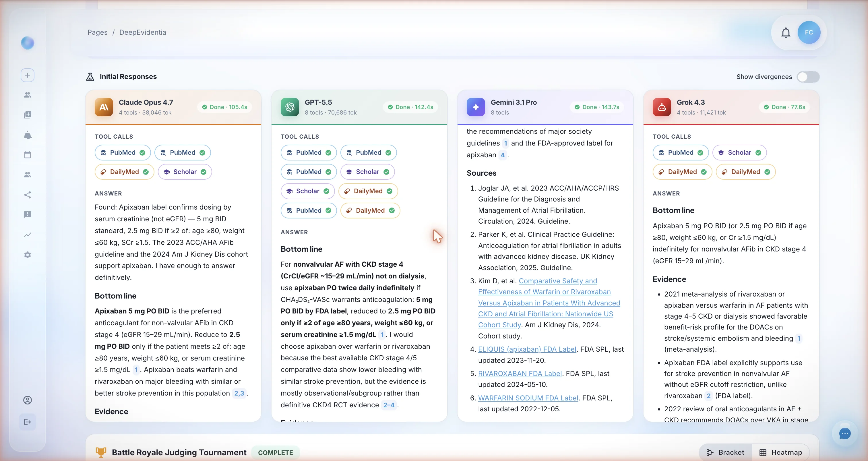Click the COMPLETE tournament badge
The image size is (868, 461).
(x=275, y=452)
